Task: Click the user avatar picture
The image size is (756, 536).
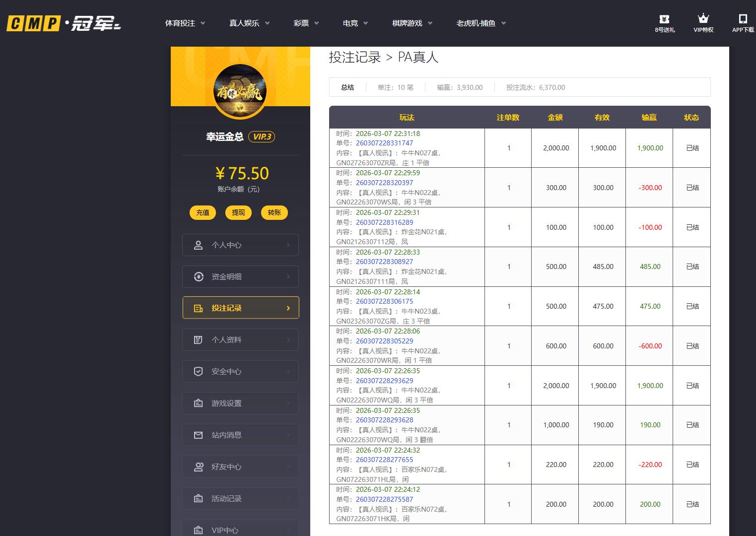Action: coord(240,91)
